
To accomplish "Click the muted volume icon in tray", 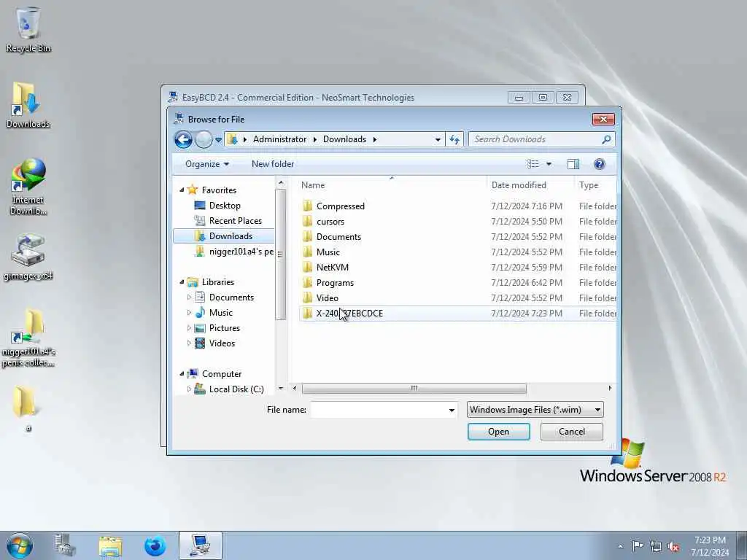I will (x=673, y=547).
